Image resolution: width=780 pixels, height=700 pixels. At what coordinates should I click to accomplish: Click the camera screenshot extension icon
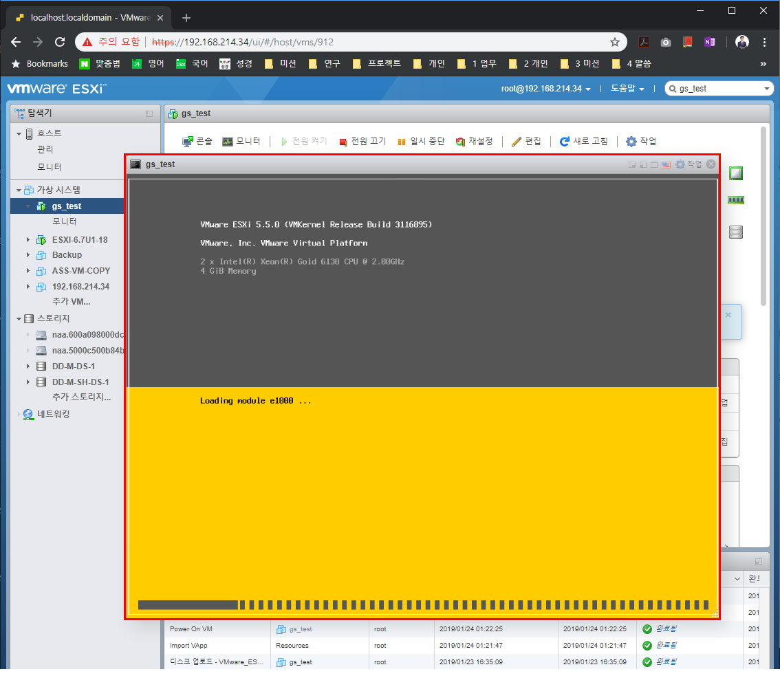(666, 42)
